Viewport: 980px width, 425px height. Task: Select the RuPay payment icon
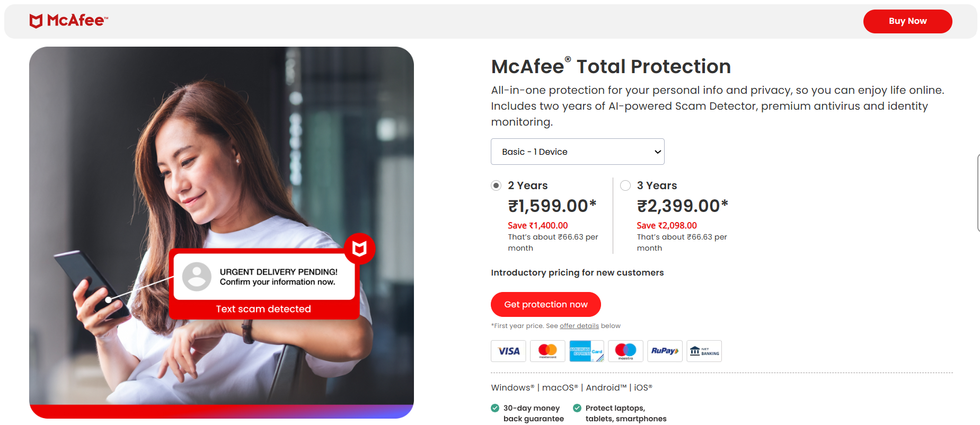pos(665,351)
